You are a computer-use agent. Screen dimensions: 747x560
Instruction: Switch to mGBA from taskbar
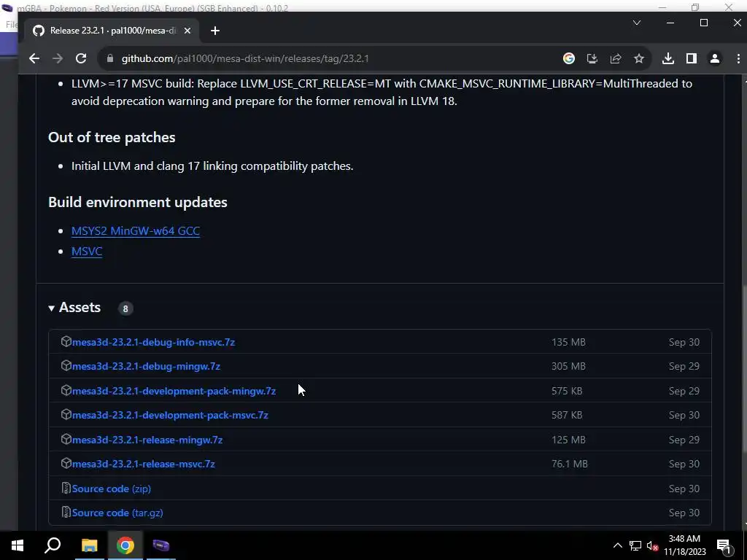pyautogui.click(x=161, y=545)
